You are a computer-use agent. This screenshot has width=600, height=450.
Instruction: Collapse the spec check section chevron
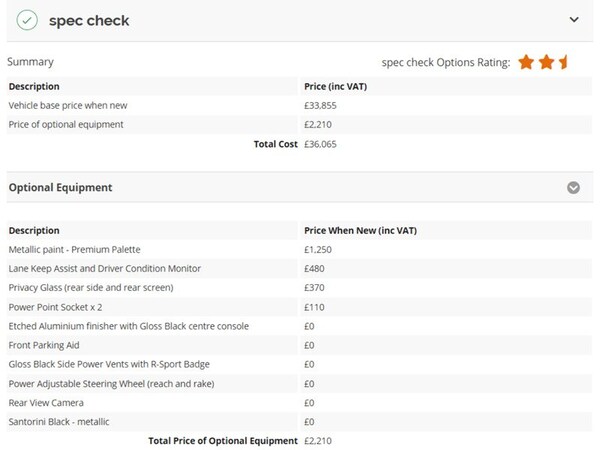(x=574, y=19)
